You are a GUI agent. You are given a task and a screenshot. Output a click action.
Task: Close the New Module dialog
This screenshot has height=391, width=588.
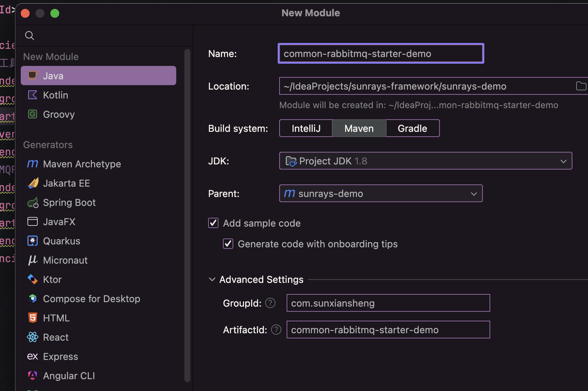coord(25,13)
